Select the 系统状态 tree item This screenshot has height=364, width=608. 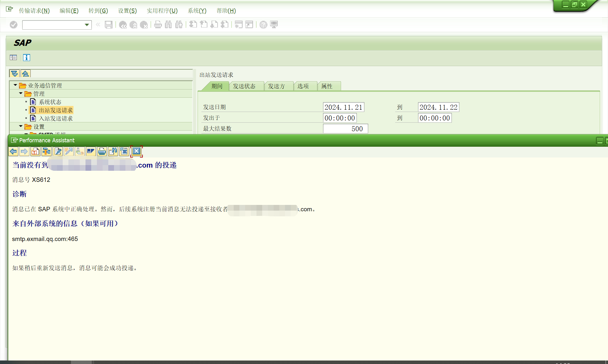(50, 102)
